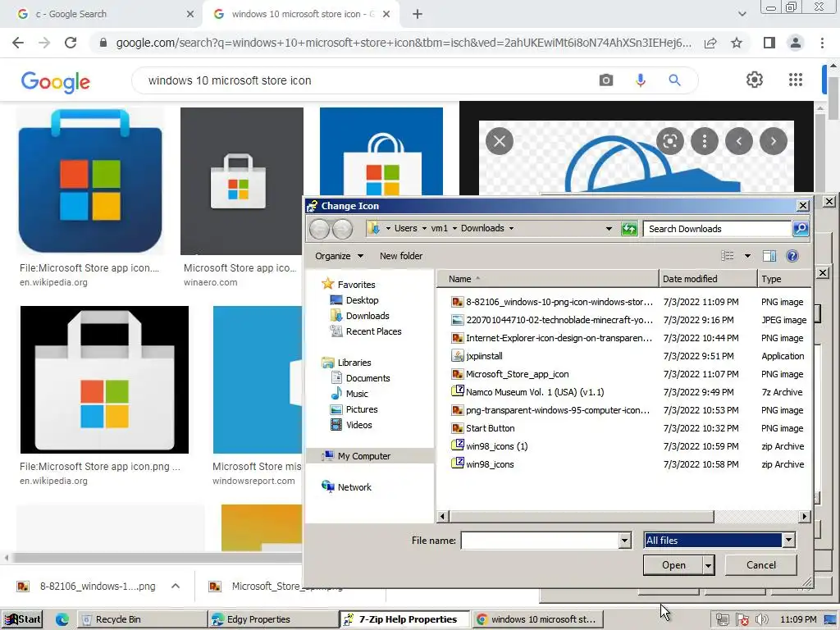Switch to the 'c - Google Search' tab
The width and height of the screenshot is (840, 630).
(102, 15)
